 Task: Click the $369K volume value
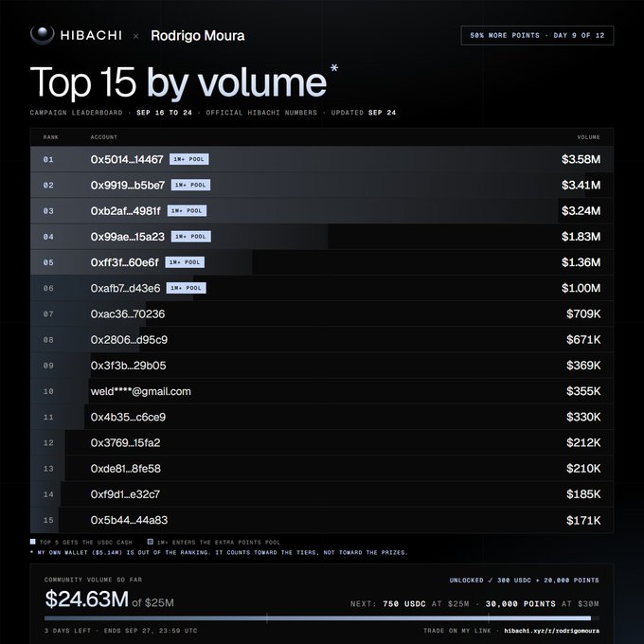tap(583, 366)
